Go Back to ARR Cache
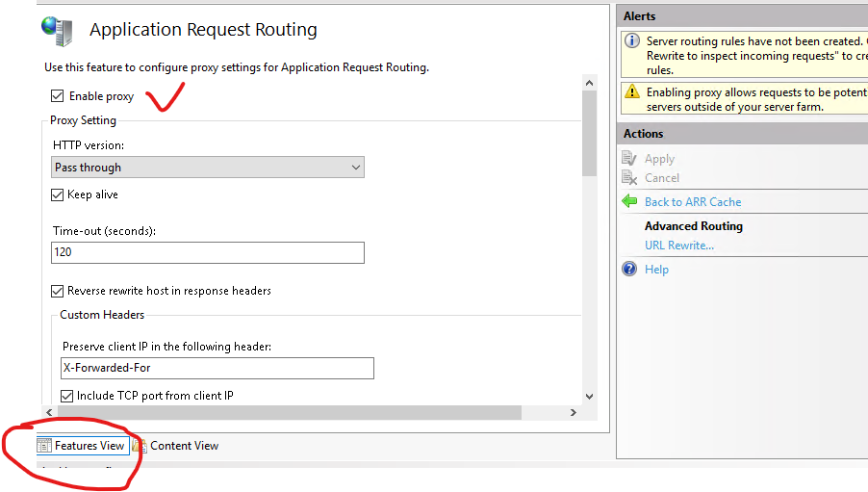The image size is (868, 492). point(693,201)
